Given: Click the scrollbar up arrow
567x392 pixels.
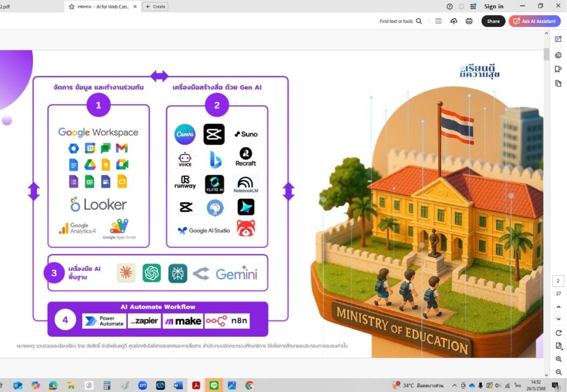Looking at the screenshot, I should pos(546,33).
